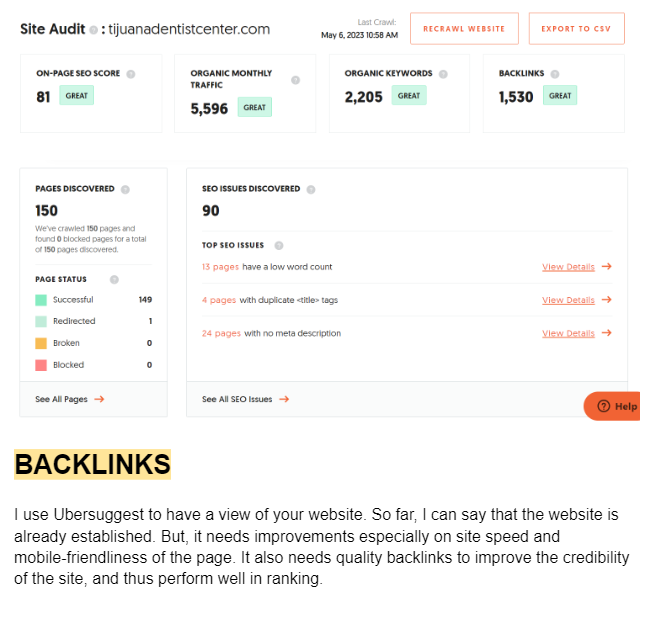Open See All Pages link
Viewport: 661px width, 636px height.
coord(69,399)
